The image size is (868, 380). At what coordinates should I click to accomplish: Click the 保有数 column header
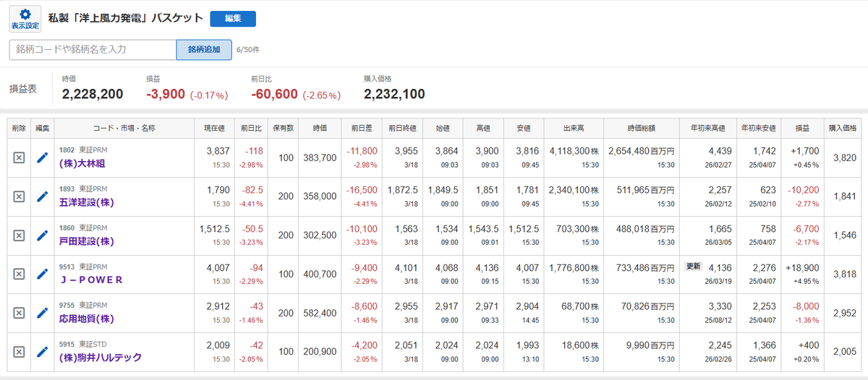(282, 129)
